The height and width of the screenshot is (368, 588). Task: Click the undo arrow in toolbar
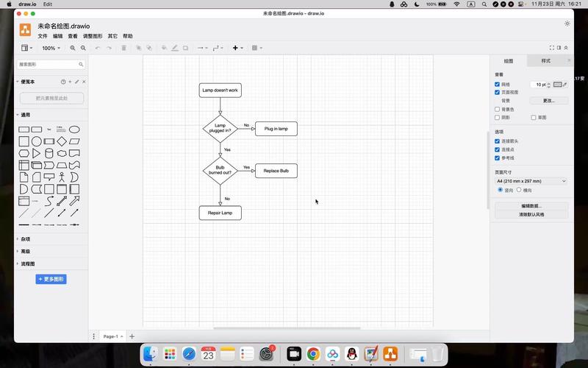(x=98, y=48)
